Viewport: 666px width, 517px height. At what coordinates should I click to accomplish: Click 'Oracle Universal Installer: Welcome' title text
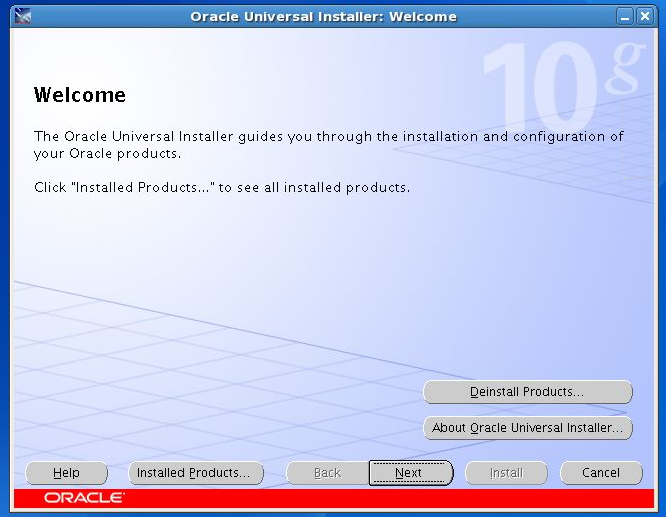click(323, 17)
